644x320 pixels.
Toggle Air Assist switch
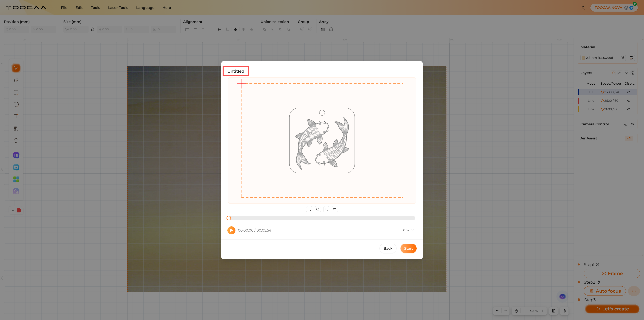click(629, 138)
